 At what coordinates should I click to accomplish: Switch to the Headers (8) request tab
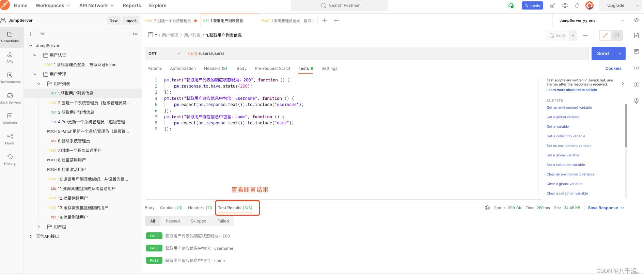click(x=216, y=68)
